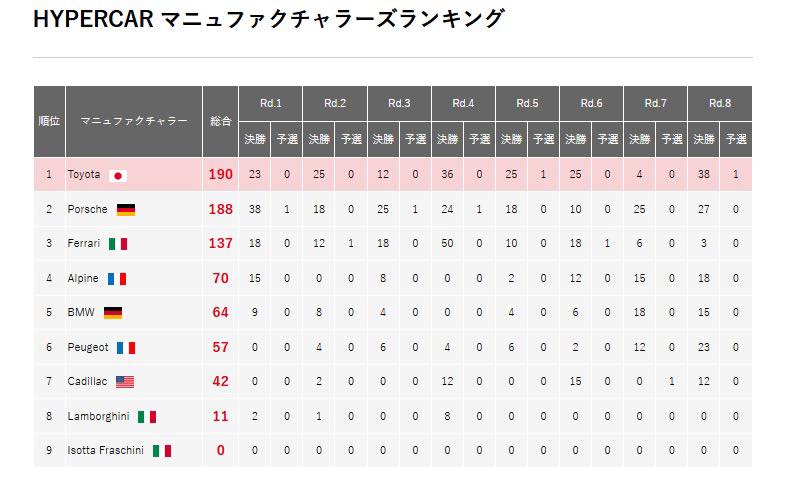This screenshot has width=785, height=501.
Task: Click the French flag beside Peugeot
Action: click(126, 348)
